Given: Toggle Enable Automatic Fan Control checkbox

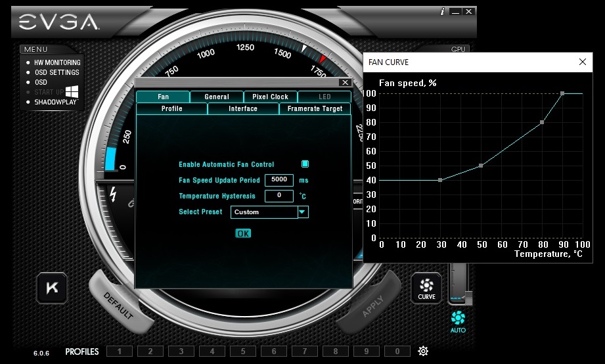Looking at the screenshot, I should 305,164.
